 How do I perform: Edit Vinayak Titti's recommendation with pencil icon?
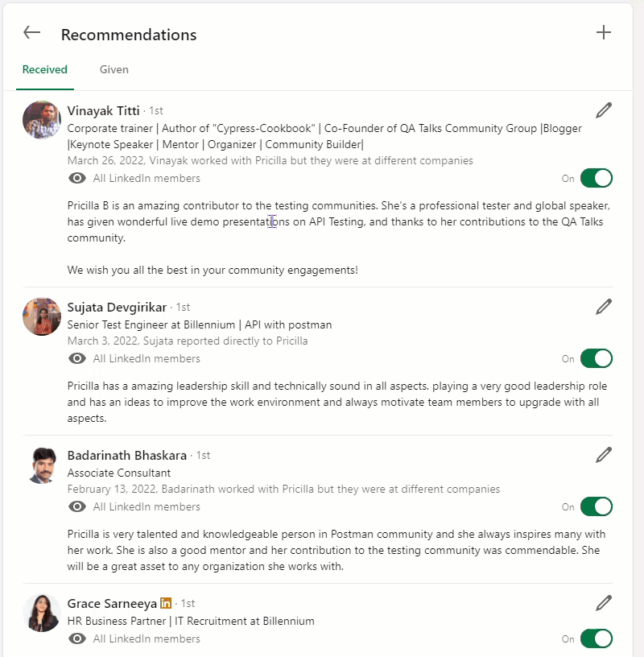pos(604,110)
